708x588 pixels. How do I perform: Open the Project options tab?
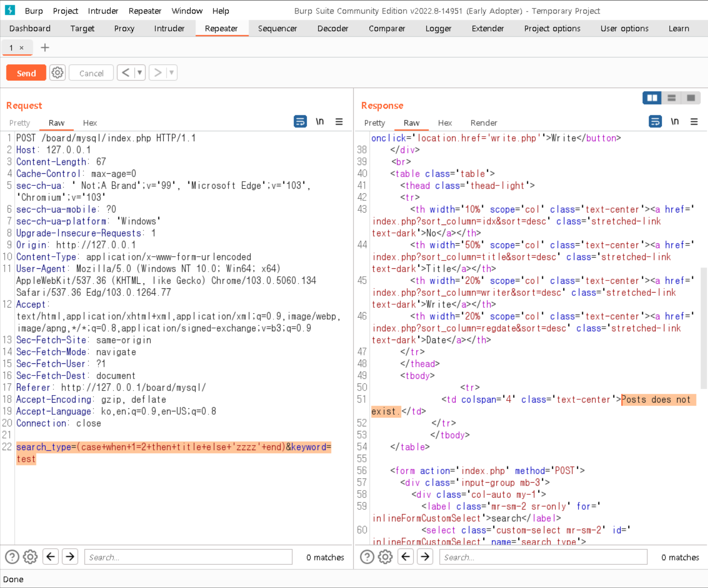pyautogui.click(x=552, y=28)
